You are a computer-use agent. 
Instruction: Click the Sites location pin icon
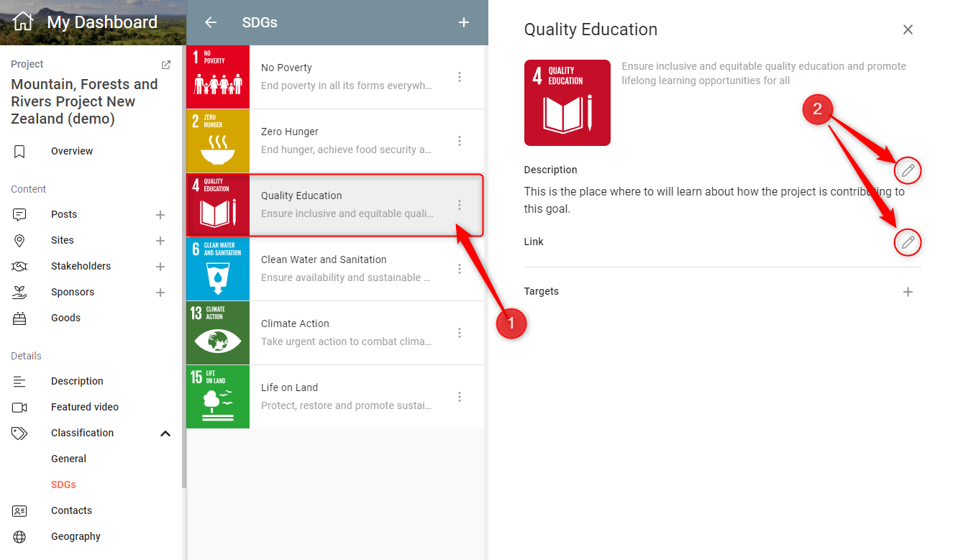pyautogui.click(x=19, y=240)
